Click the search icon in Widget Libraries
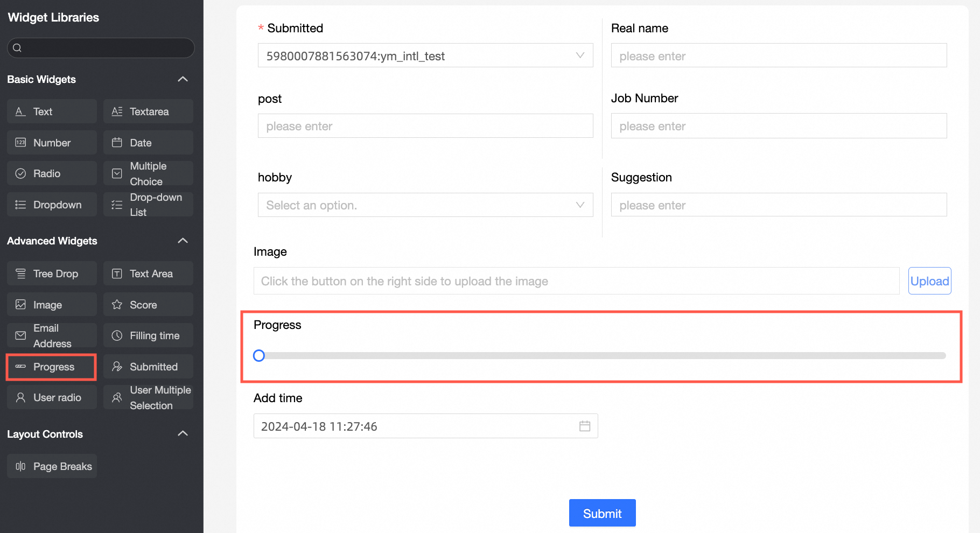 click(x=17, y=48)
